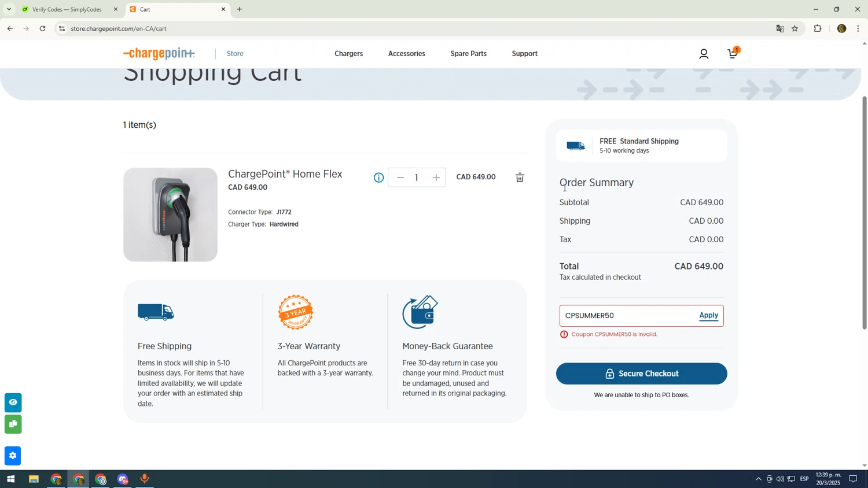Click the page vertical scrollbar
Viewport: 868px width, 488px height.
pyautogui.click(x=865, y=213)
